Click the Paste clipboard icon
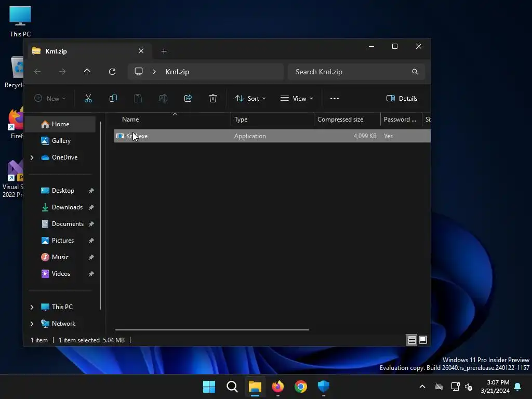The height and width of the screenshot is (399, 532). 138,98
